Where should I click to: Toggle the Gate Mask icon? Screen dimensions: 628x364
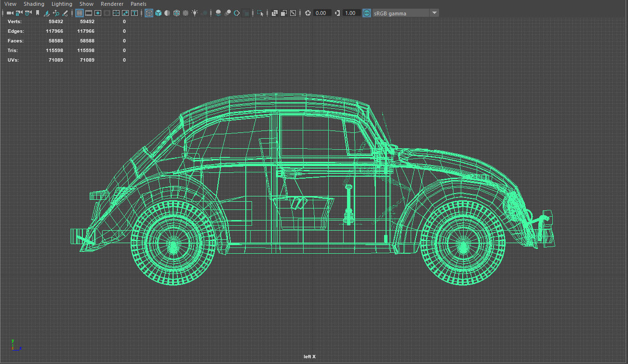[x=107, y=13]
